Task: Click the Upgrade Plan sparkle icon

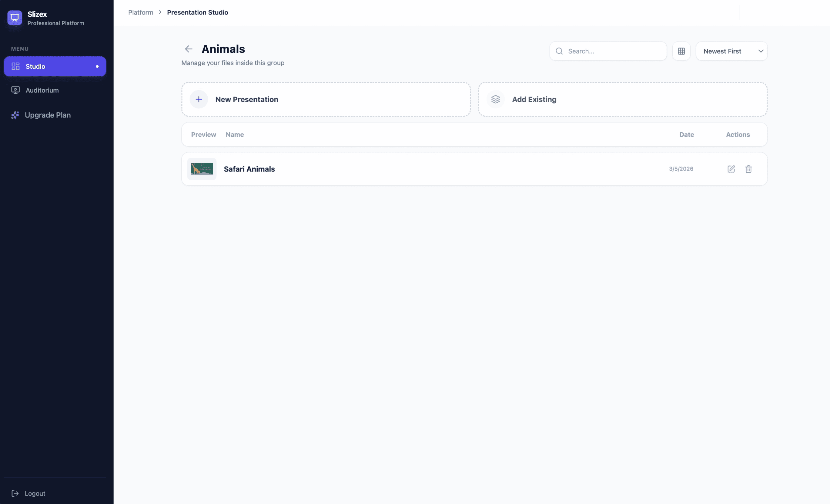Action: click(x=15, y=115)
